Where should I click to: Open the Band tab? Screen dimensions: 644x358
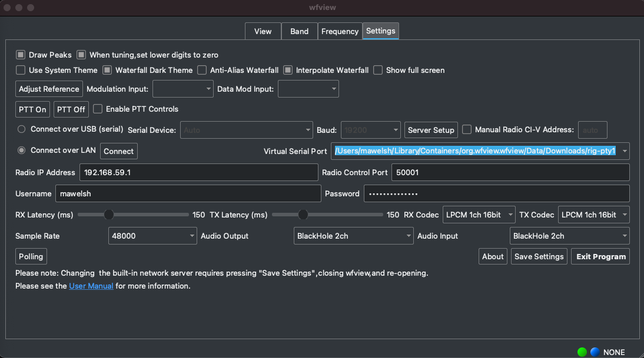(299, 31)
